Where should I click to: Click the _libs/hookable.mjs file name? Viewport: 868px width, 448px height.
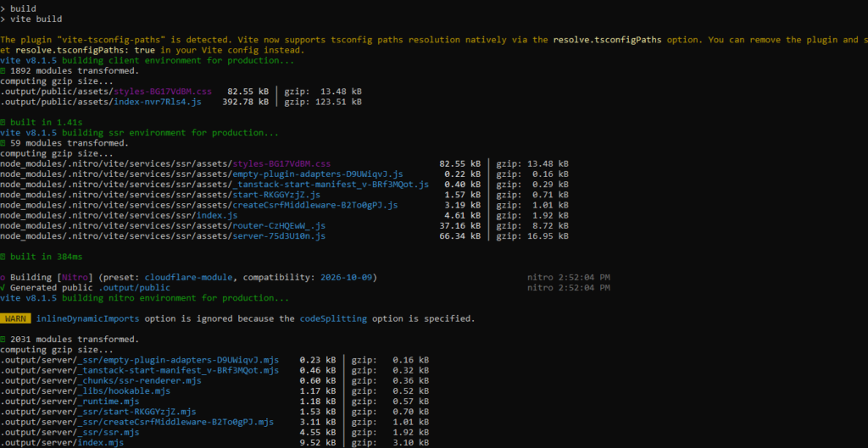[124, 391]
